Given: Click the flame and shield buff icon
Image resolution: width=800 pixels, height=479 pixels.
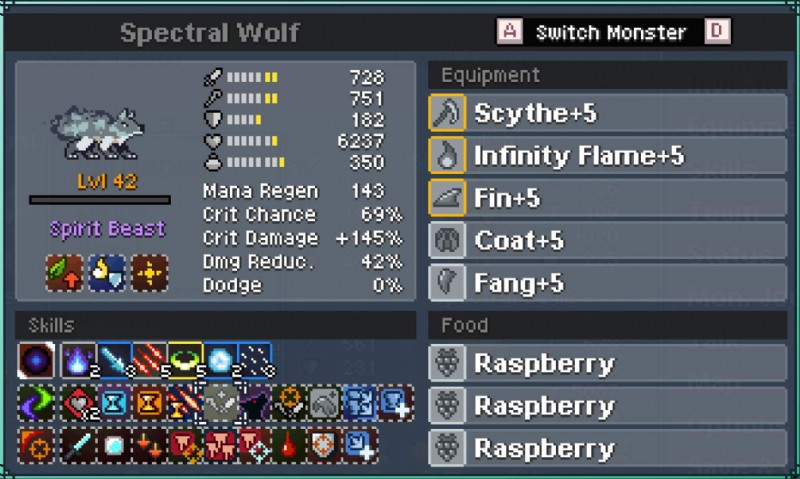Looking at the screenshot, I should pyautogui.click(x=107, y=273).
